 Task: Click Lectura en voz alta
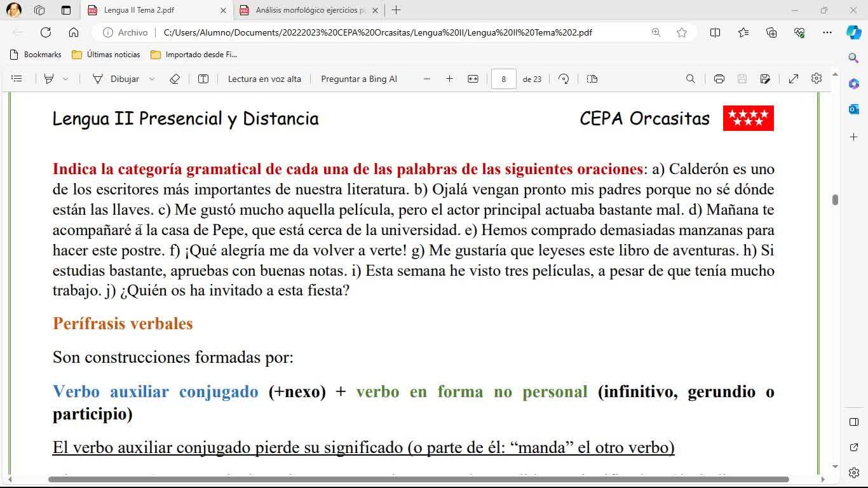[264, 79]
